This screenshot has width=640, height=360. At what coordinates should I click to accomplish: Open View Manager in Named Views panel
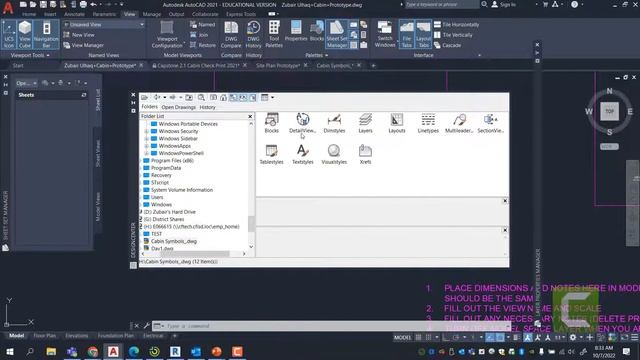(84, 45)
